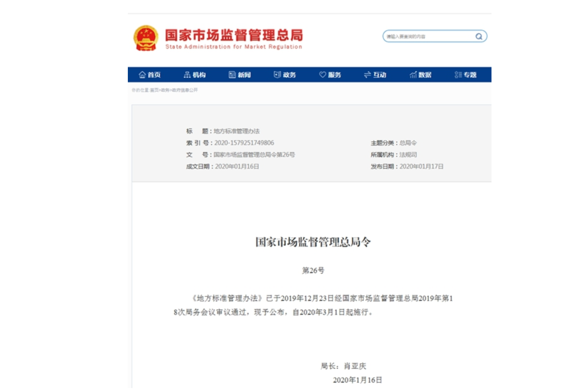Click the two-way arrows icon for 互动
577x392 pixels.
pyautogui.click(x=367, y=75)
